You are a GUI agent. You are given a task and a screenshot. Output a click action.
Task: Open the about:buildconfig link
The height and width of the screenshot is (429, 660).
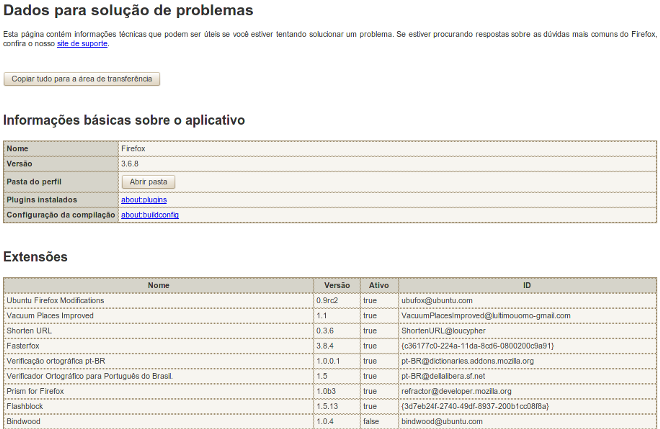click(150, 215)
